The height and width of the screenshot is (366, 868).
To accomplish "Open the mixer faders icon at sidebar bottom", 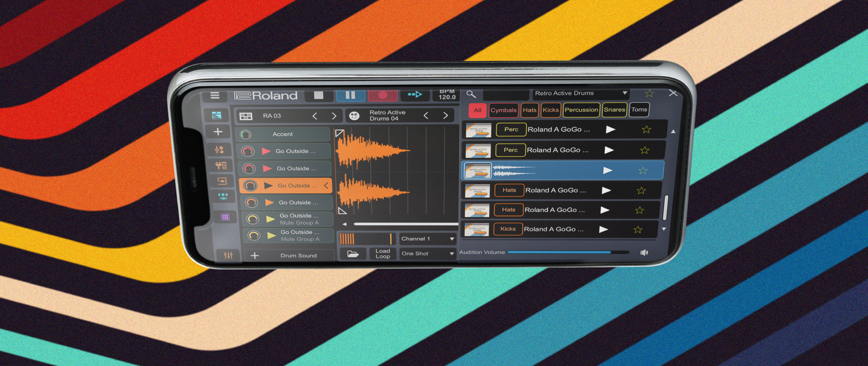I will tap(228, 255).
